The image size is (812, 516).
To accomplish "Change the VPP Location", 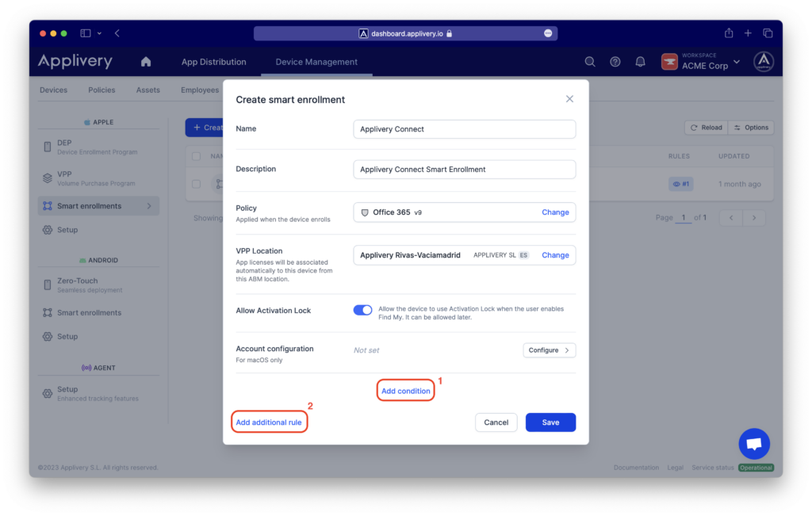I will tap(555, 255).
